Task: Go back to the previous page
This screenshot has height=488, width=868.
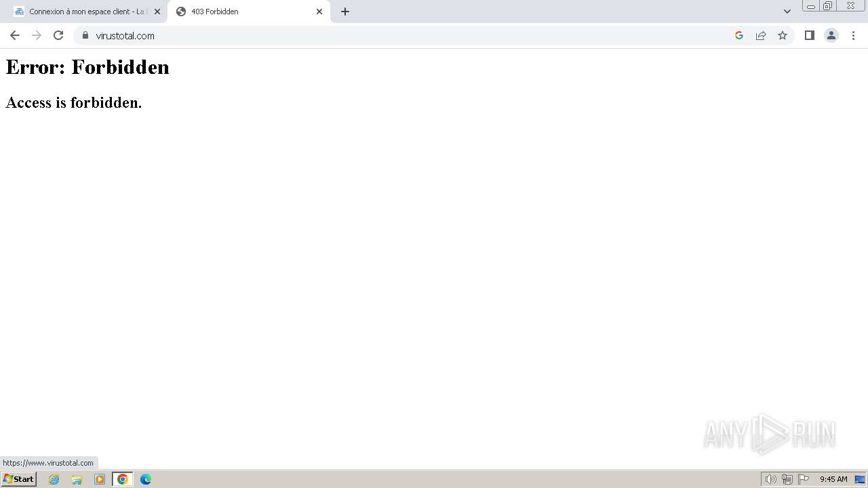Action: click(x=15, y=35)
